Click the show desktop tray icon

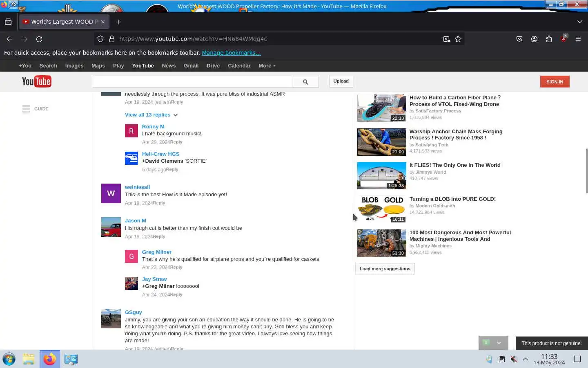coord(577,359)
